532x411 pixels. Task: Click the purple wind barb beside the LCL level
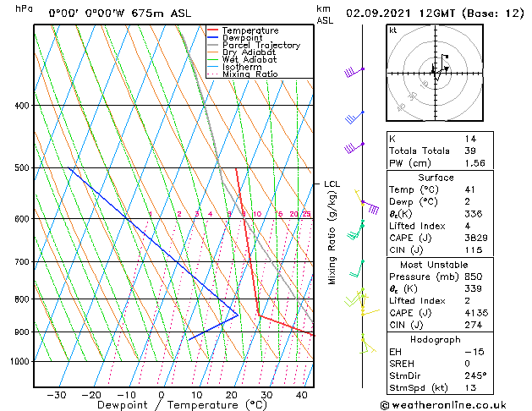pos(370,207)
